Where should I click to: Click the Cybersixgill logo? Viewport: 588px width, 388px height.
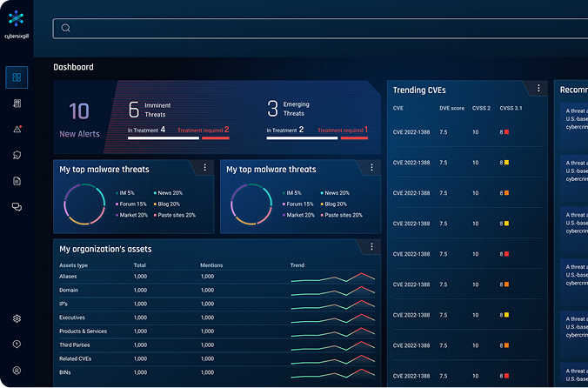pos(17,19)
